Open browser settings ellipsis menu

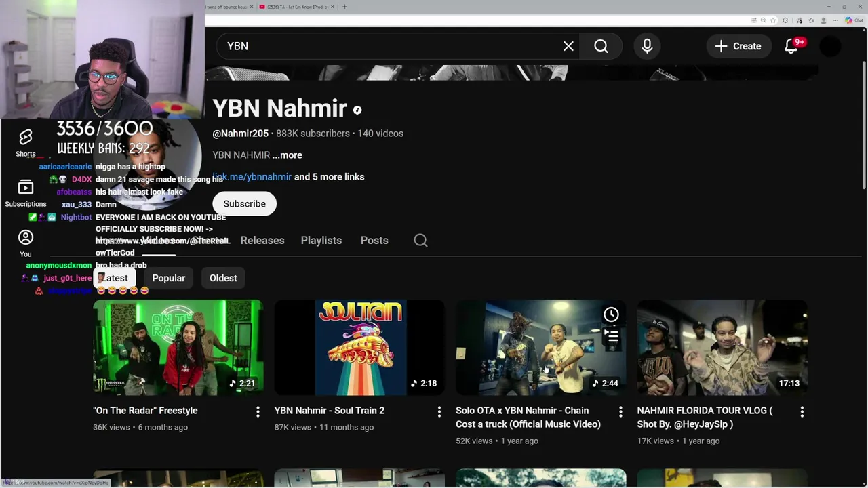pos(835,21)
